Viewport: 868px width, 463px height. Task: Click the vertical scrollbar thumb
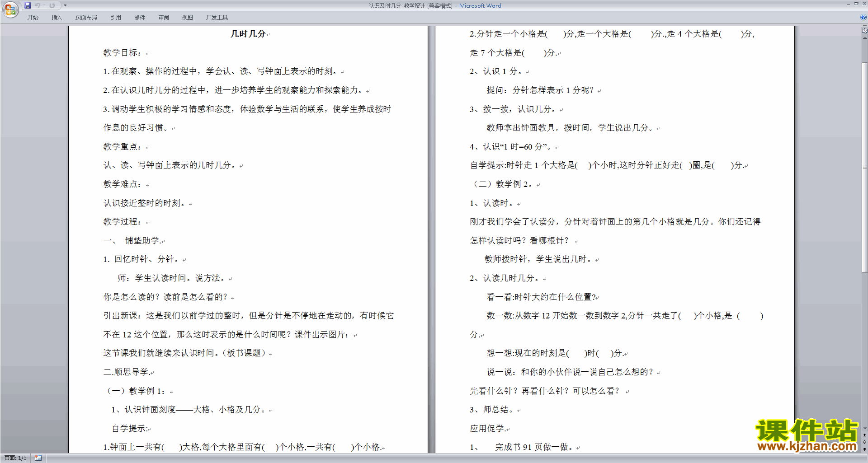pos(864,167)
